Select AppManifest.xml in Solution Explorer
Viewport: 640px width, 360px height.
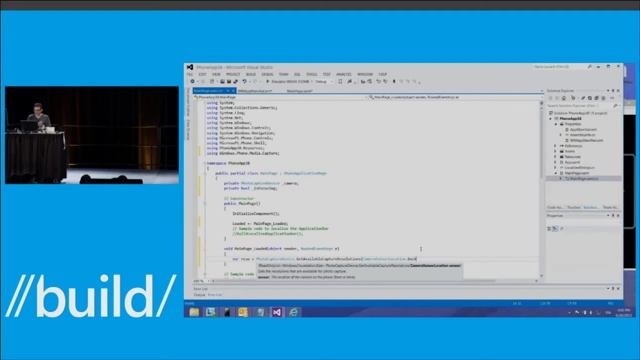click(x=583, y=129)
